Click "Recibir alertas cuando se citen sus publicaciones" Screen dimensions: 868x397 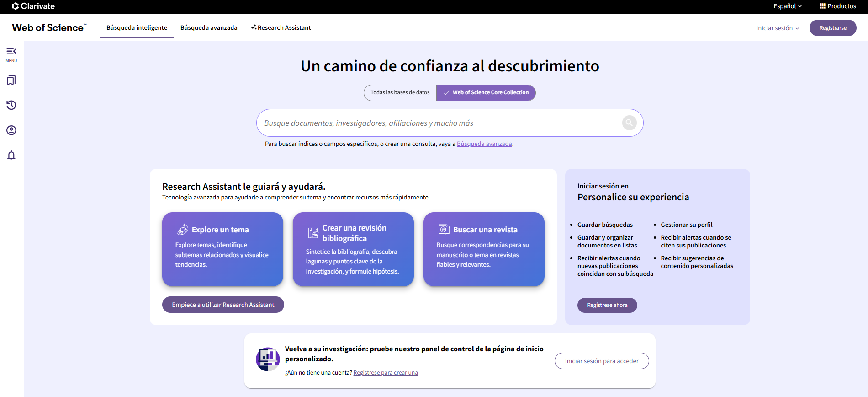(696, 241)
